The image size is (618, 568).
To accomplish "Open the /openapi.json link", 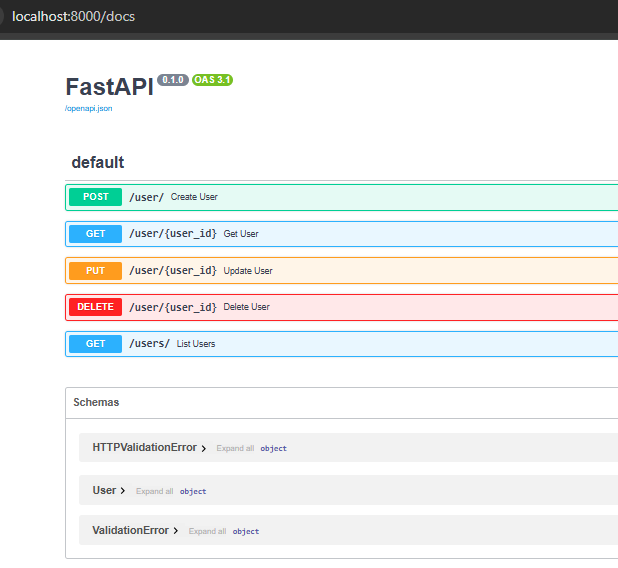I will click(x=89, y=108).
